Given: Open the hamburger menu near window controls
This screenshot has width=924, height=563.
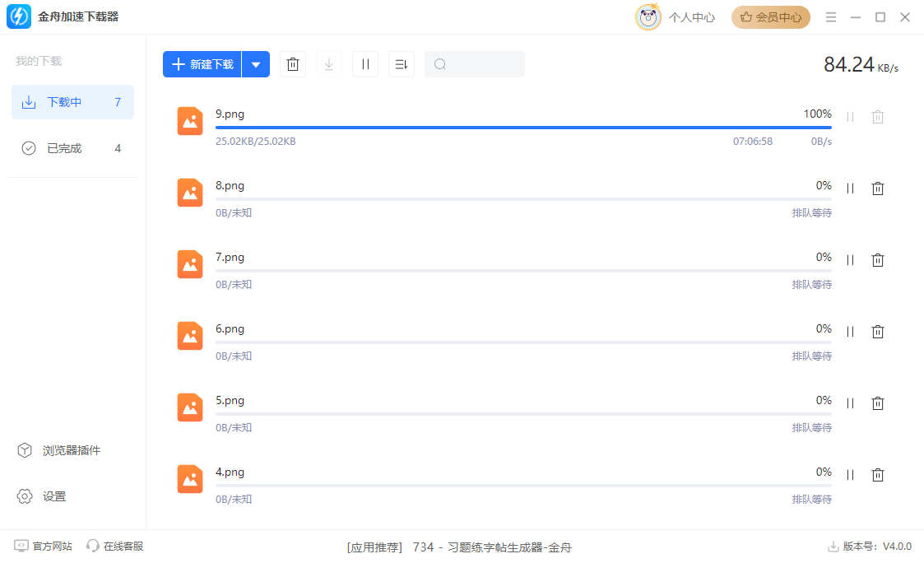Looking at the screenshot, I should click(x=831, y=16).
